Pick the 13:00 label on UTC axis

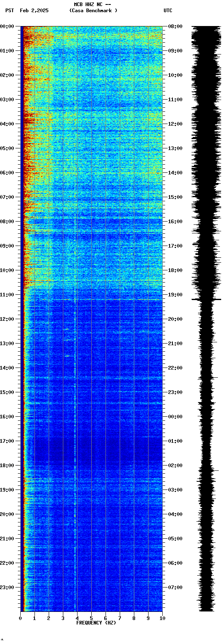click(175, 148)
